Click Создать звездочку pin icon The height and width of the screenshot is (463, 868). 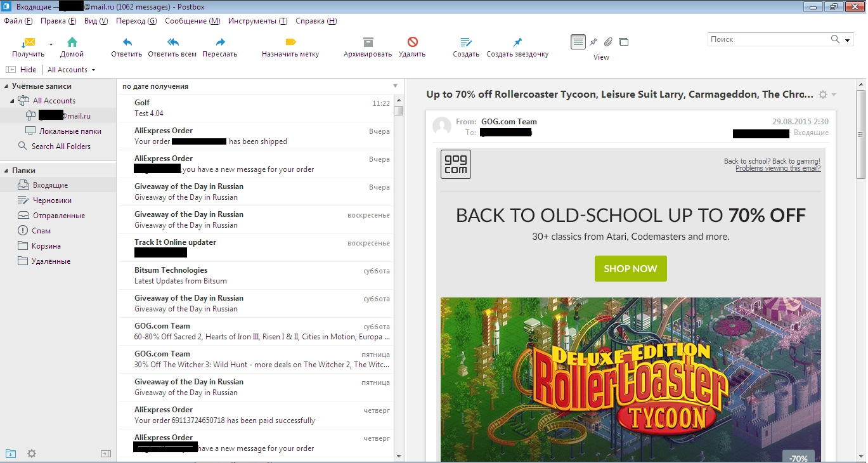click(517, 42)
